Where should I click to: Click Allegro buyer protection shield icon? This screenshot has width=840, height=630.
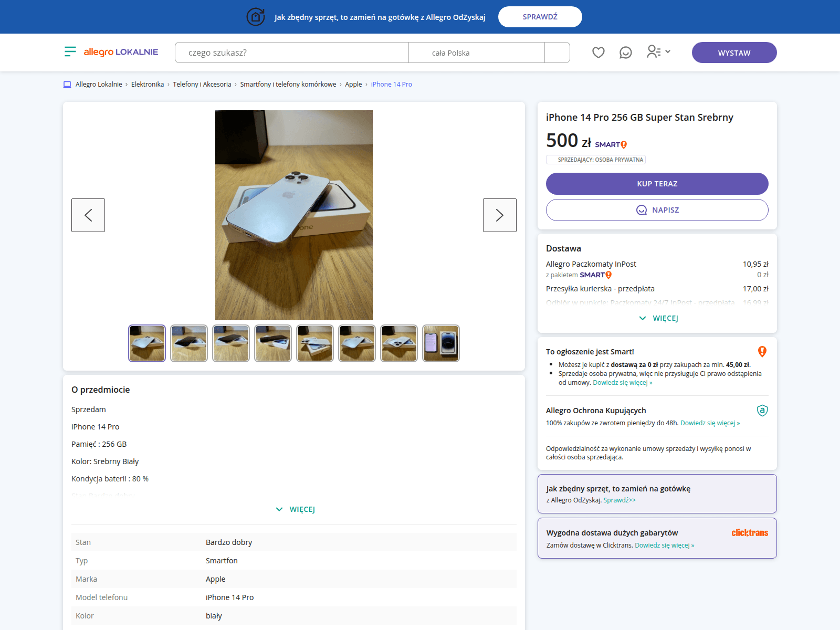pos(762,411)
